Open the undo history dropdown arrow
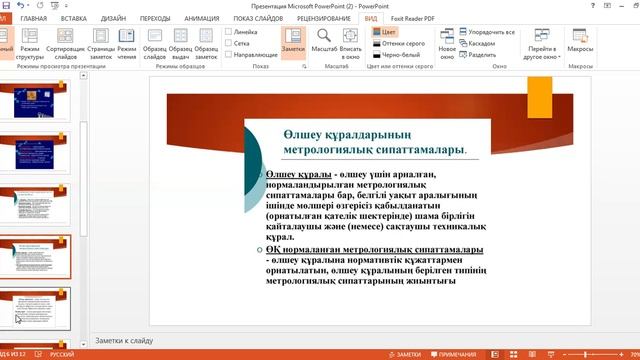Screen dimensions: 640x360 28,6
